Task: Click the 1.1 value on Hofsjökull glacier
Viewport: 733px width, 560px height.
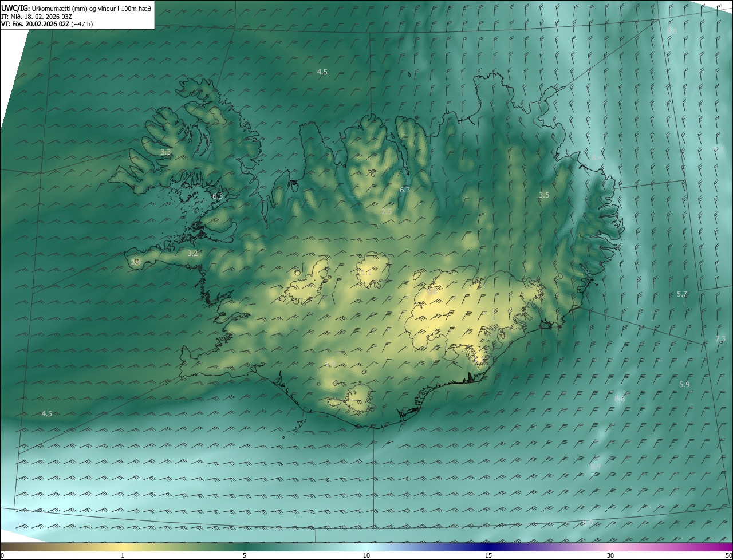Action: pos(367,273)
